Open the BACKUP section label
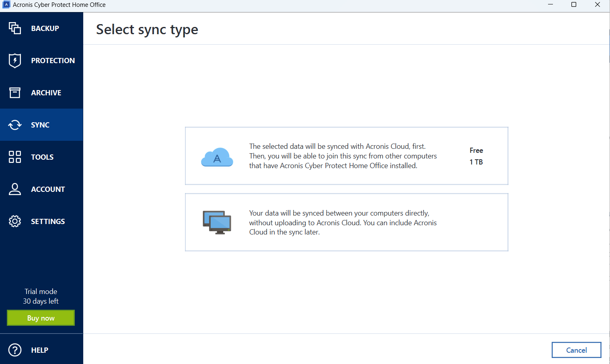Viewport: 610px width, 364px height. (x=45, y=28)
